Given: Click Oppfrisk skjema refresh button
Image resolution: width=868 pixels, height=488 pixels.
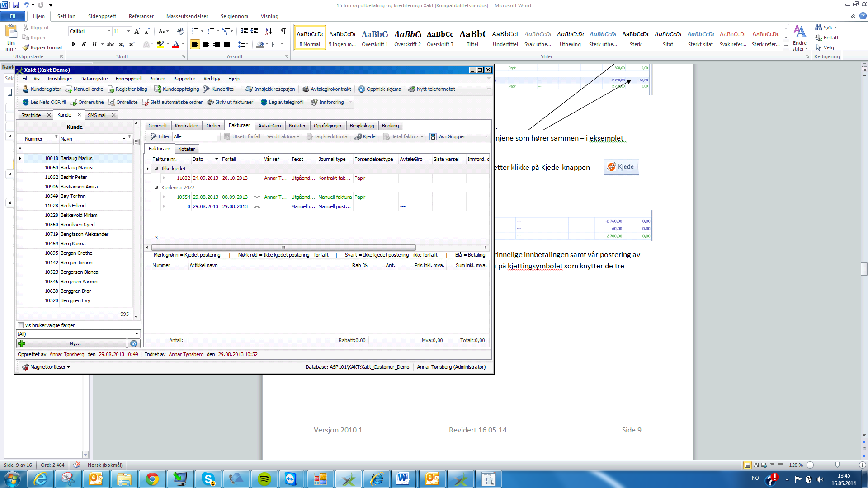Looking at the screenshot, I should (380, 89).
